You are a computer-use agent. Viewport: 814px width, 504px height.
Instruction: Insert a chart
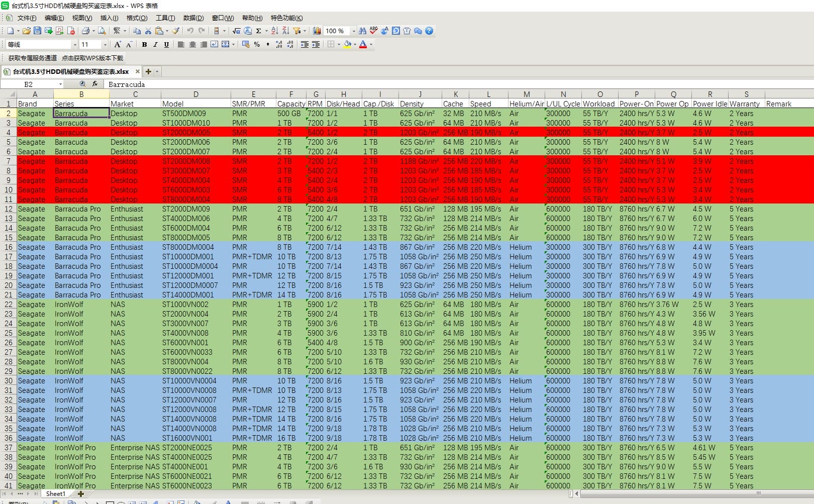pos(317,31)
